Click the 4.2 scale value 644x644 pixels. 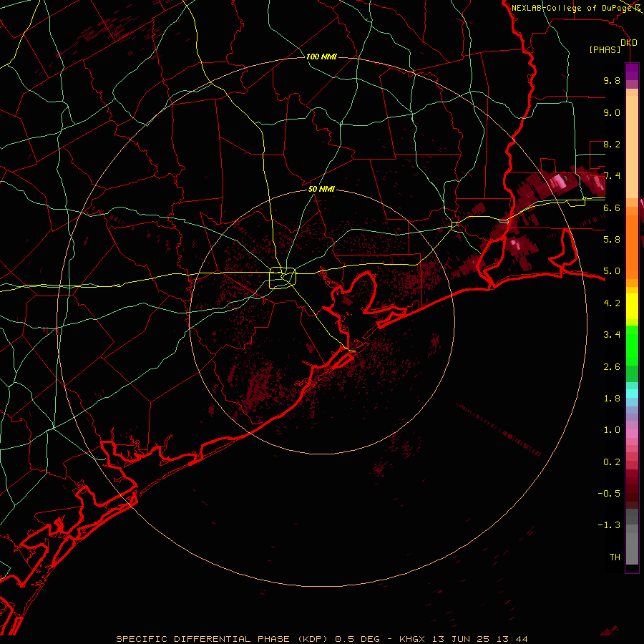point(612,303)
